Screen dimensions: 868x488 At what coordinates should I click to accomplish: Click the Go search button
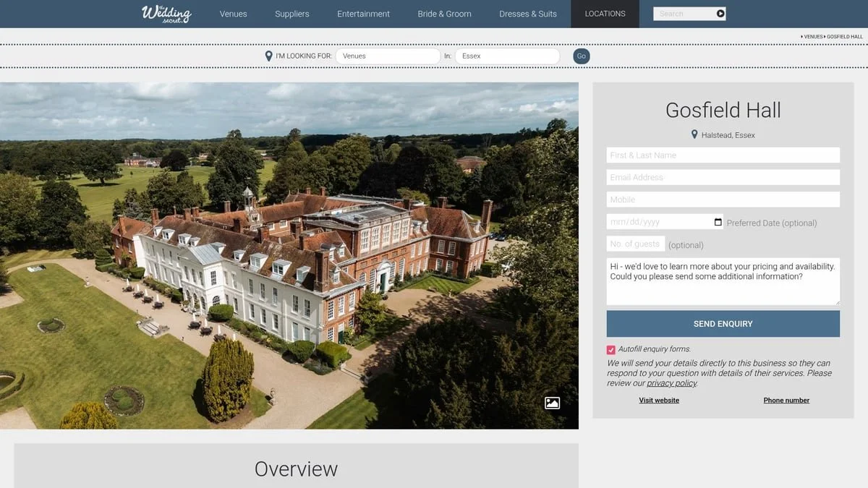tap(582, 56)
